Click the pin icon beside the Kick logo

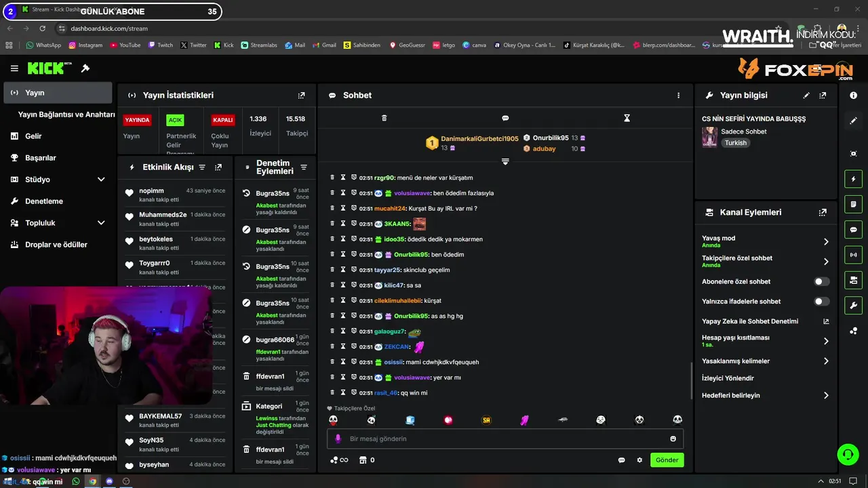click(x=85, y=68)
